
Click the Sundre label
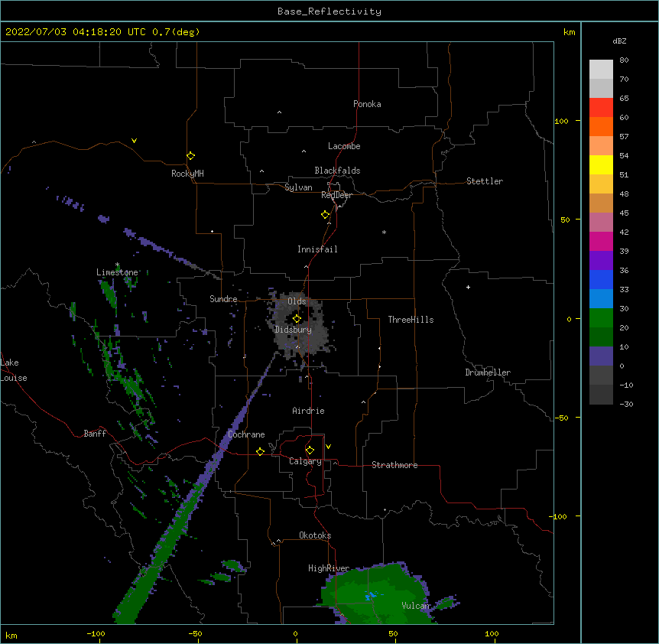coord(223,299)
